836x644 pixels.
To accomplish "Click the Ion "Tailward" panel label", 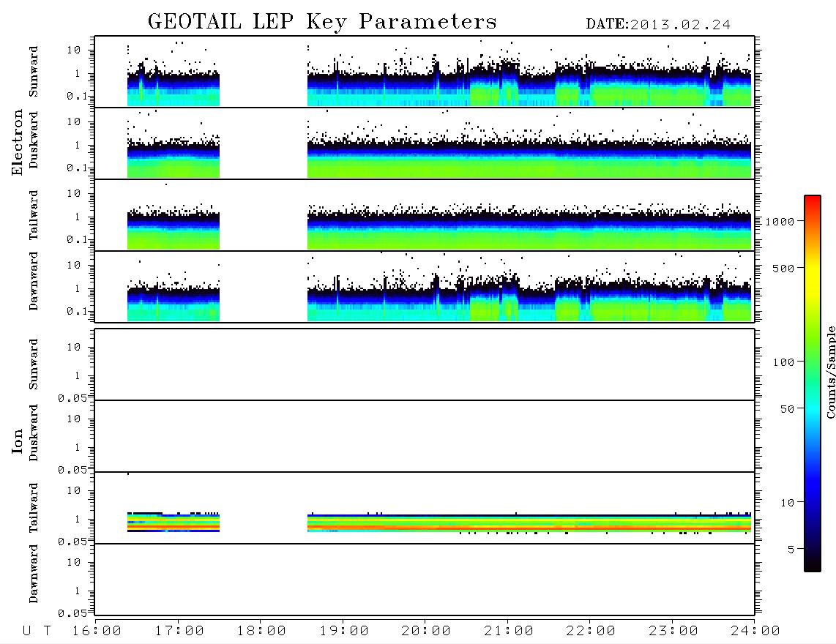I will tap(34, 508).
